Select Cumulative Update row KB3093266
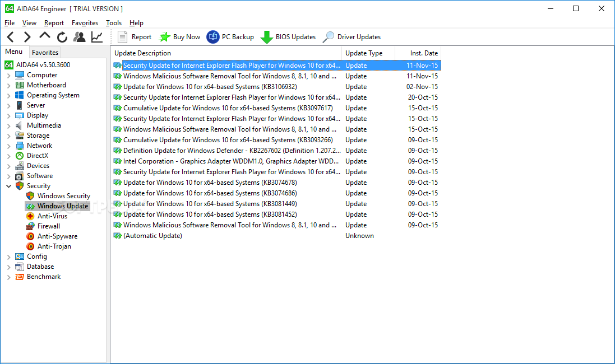This screenshot has height=364, width=615. click(276, 140)
